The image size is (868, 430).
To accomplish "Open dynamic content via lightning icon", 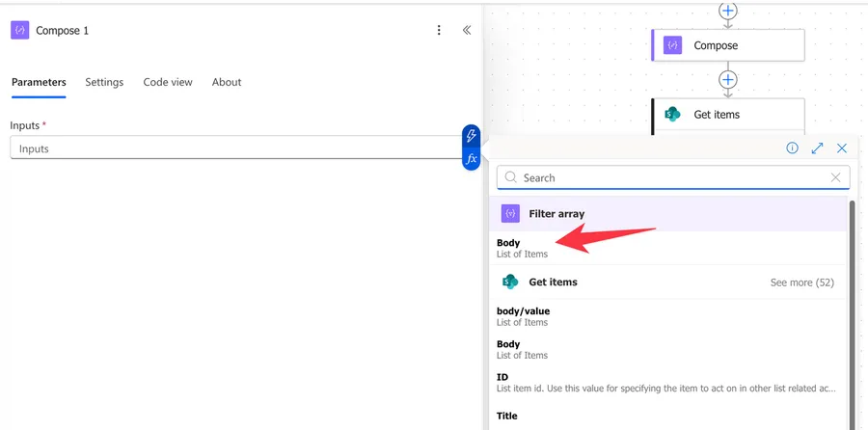I will tap(471, 136).
